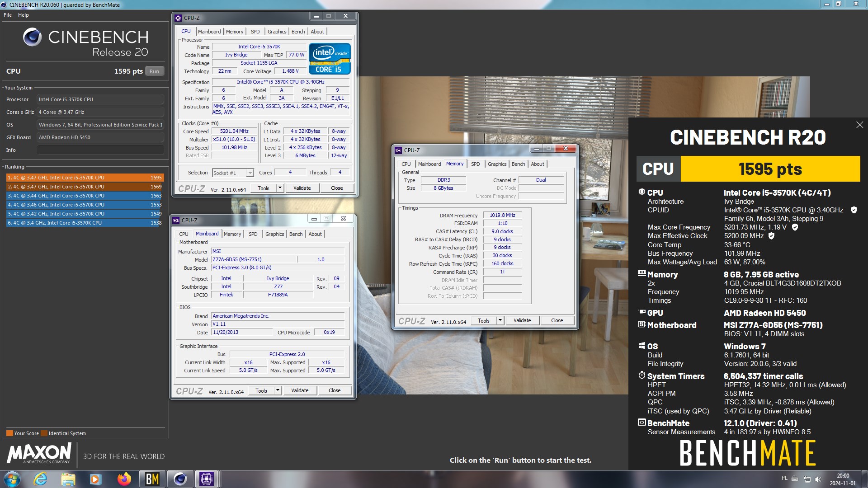Click the Run button for CPU test
This screenshot has width=868, height=488.
(x=154, y=71)
